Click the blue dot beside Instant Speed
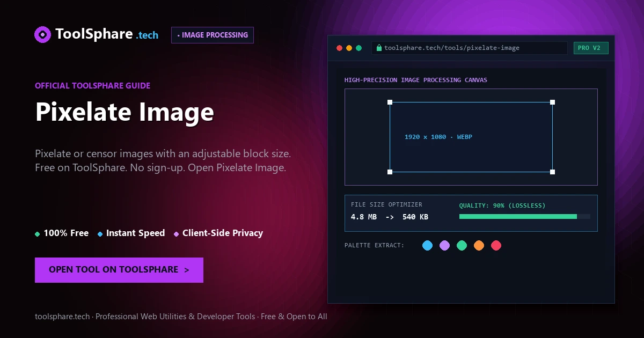 coord(100,234)
